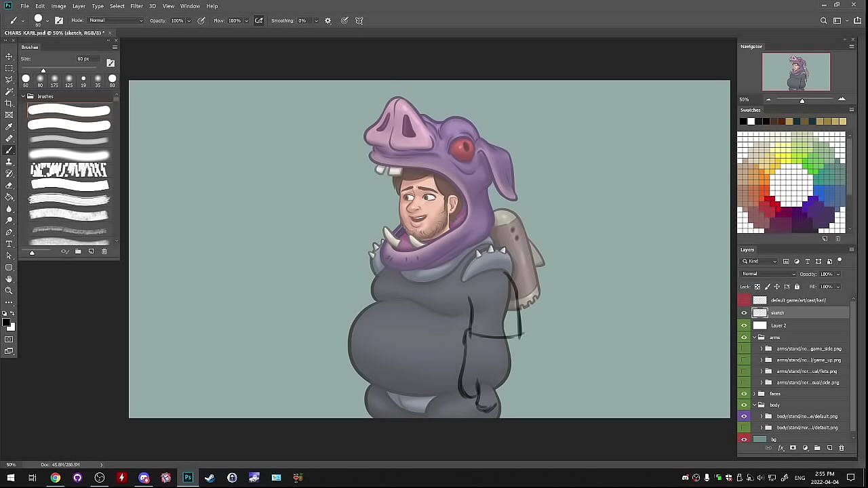
Task: Pick the Crop tool
Action: (x=9, y=103)
